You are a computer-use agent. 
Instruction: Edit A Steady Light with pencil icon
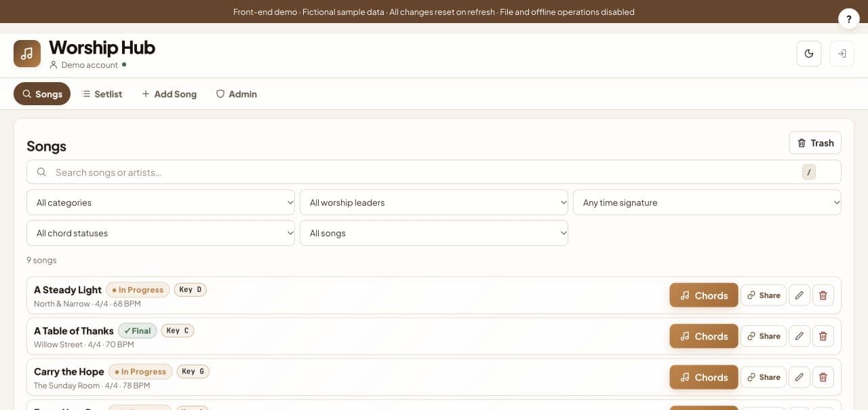pos(800,295)
